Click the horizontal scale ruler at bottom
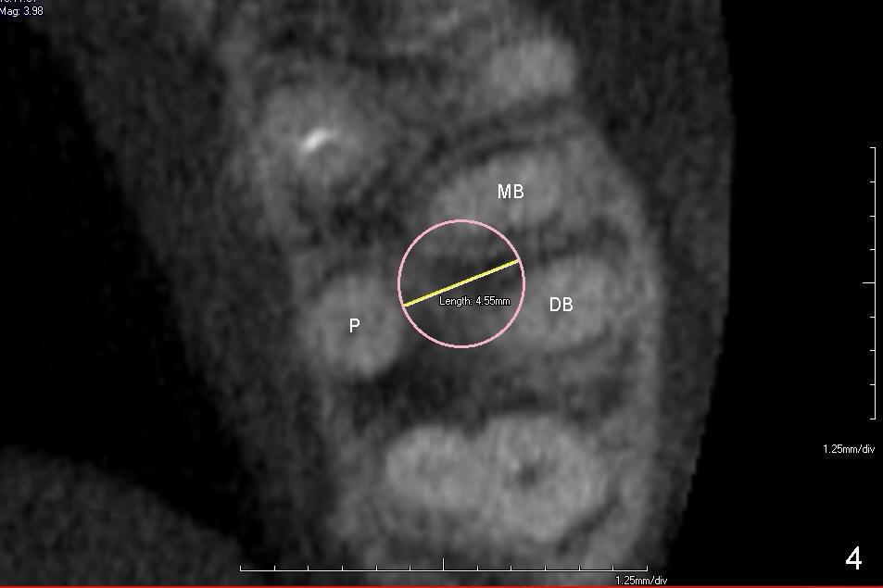 click(444, 566)
